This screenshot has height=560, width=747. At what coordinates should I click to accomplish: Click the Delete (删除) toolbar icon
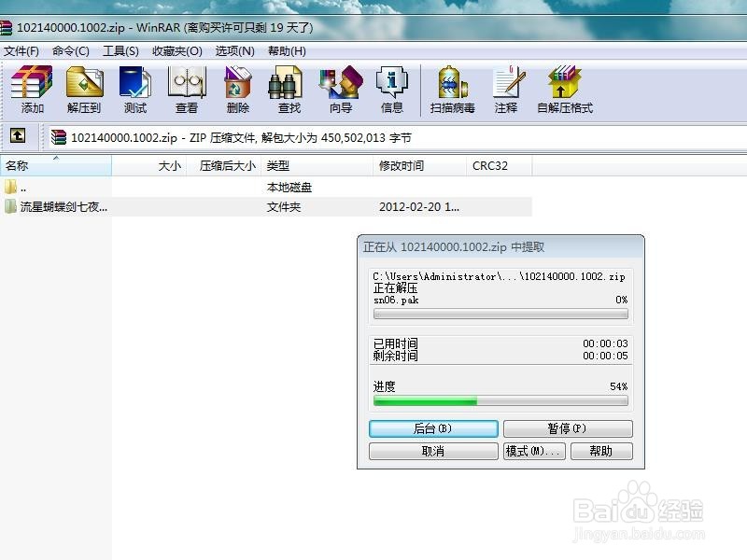tap(238, 90)
